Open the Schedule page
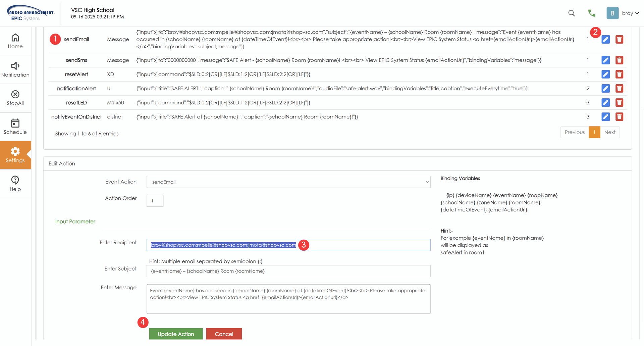Image resolution: width=644 pixels, height=346 pixels. pos(15,127)
